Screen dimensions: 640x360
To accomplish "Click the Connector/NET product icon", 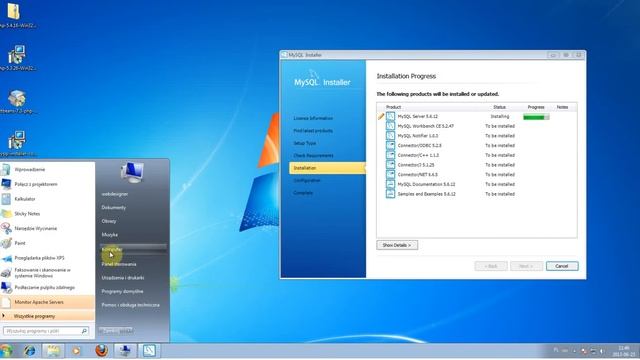I will 391,175.
